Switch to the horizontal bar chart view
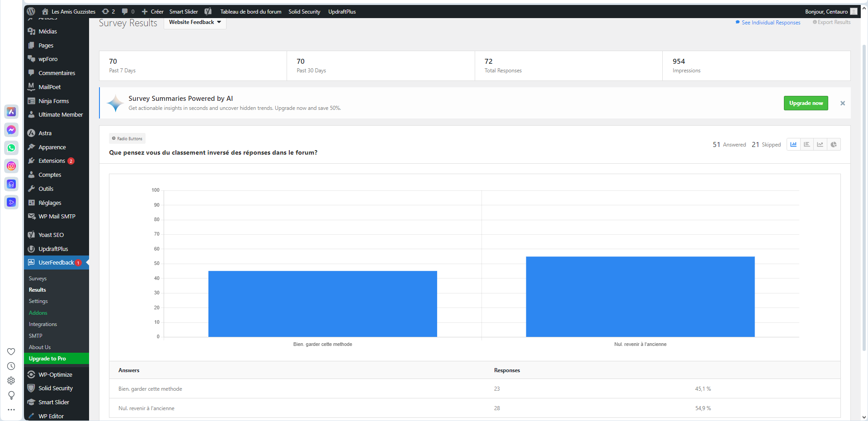 (x=807, y=145)
